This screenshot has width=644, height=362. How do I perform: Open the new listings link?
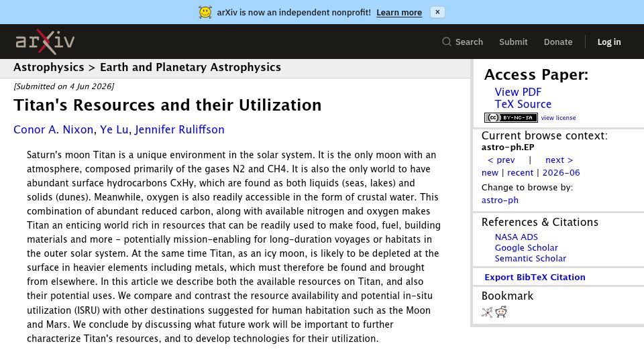tap(490, 173)
